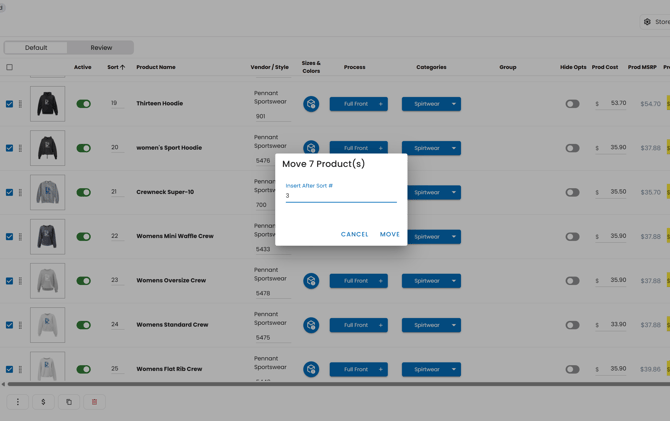Click the Insert After Sort # field
The height and width of the screenshot is (421, 670).
point(341,196)
